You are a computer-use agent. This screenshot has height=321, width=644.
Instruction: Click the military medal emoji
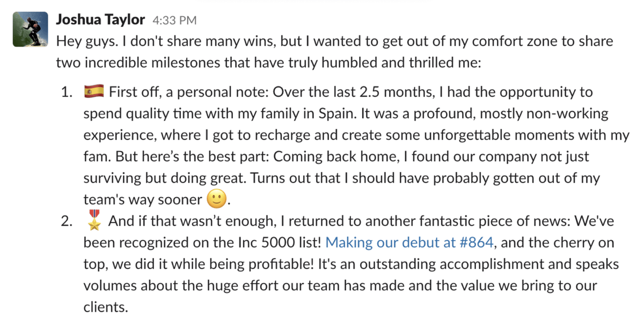93,220
